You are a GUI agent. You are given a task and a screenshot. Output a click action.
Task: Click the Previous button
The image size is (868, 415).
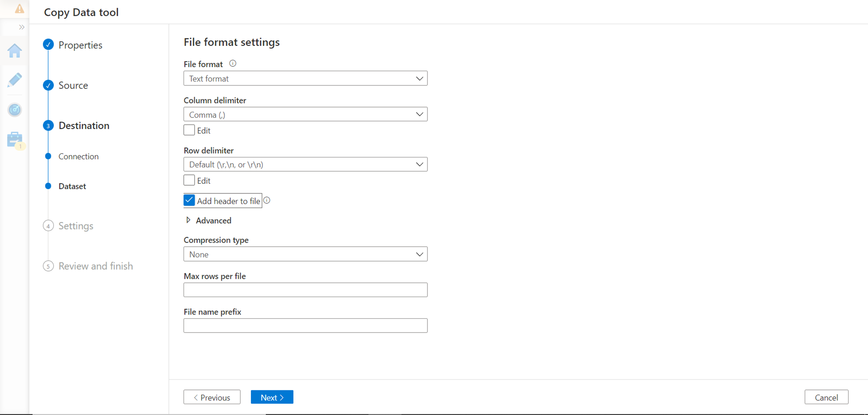pyautogui.click(x=212, y=397)
